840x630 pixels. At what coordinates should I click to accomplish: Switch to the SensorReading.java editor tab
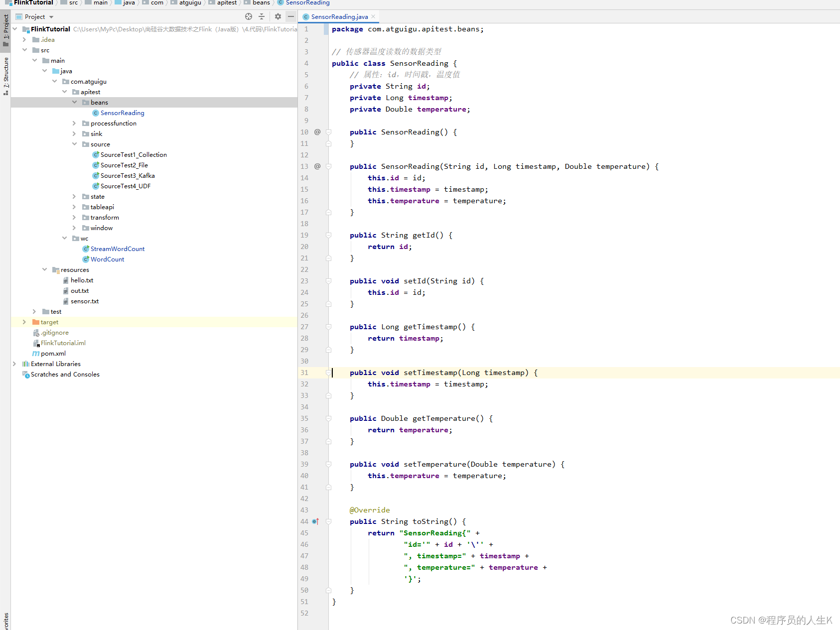click(339, 17)
